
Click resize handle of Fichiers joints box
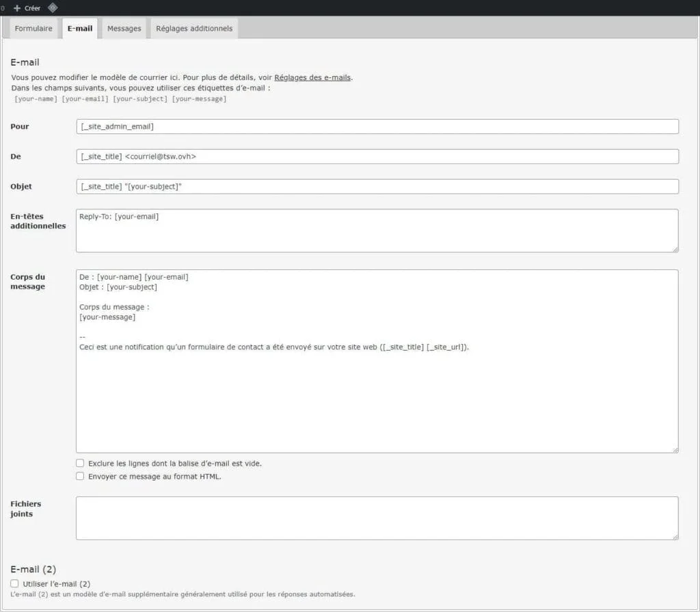click(675, 537)
